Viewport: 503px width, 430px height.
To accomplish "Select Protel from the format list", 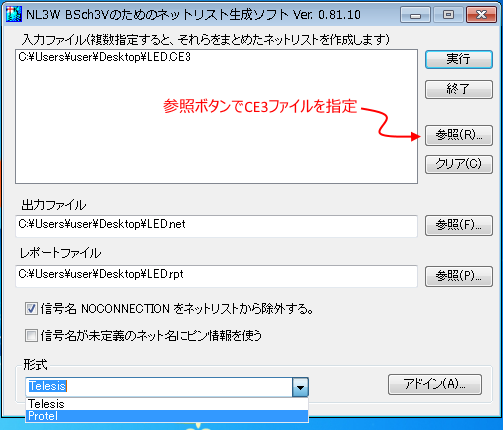I will pos(167,416).
